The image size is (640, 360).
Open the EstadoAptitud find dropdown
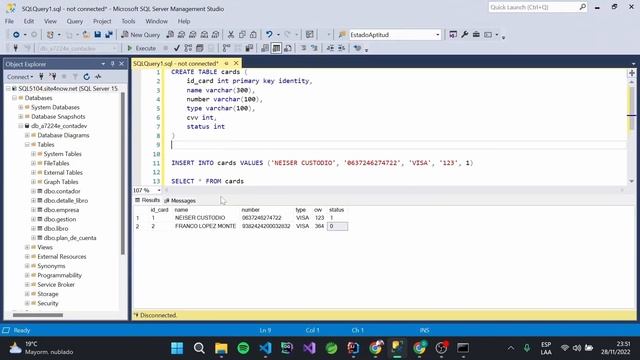438,35
